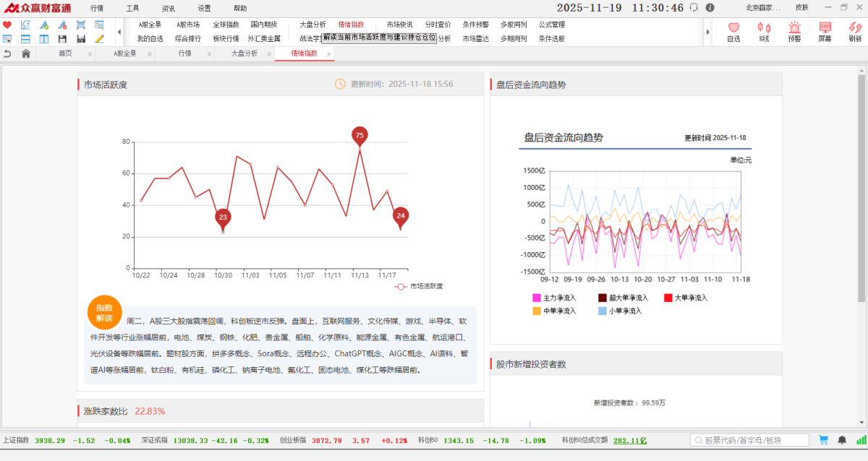This screenshot has width=868, height=461.
Task: Click the shopping cart icon in status bar
Action: [823, 439]
